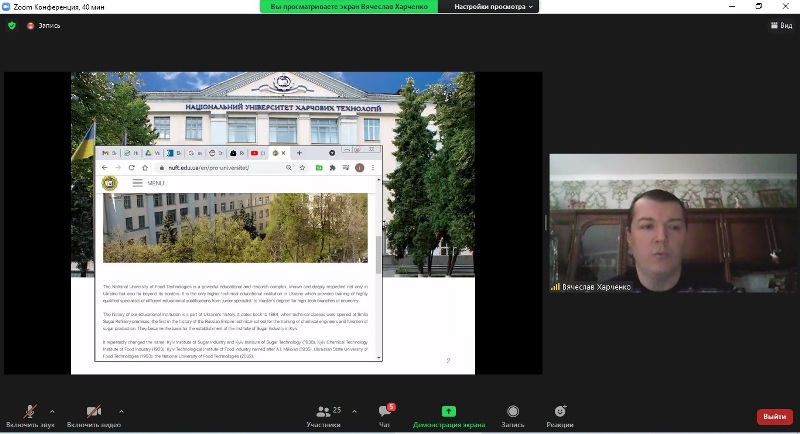Screen dimensions: 800x434
Task: Click the red recording indicator Запись
Action: tap(43, 25)
